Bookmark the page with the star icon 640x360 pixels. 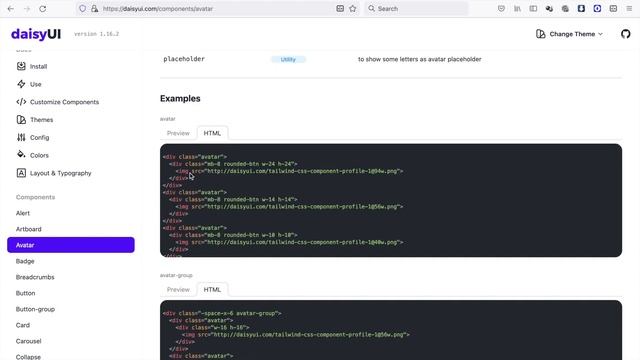[353, 9]
